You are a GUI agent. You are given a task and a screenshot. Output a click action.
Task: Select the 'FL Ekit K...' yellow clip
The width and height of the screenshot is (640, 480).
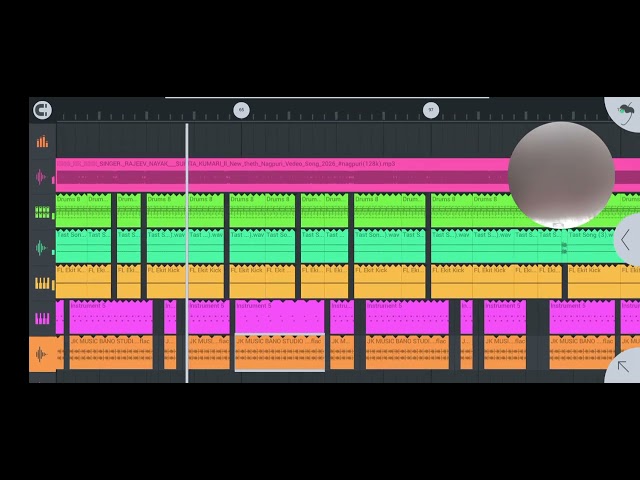(x=71, y=282)
